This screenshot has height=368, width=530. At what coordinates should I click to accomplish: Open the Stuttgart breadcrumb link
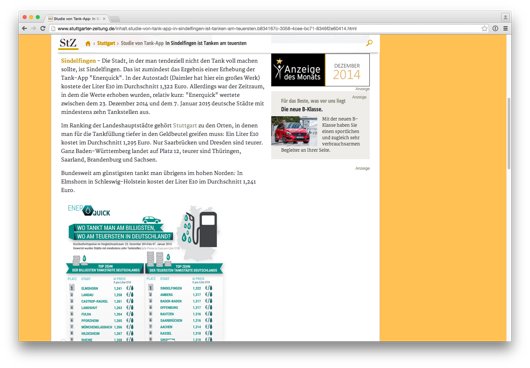tap(106, 43)
